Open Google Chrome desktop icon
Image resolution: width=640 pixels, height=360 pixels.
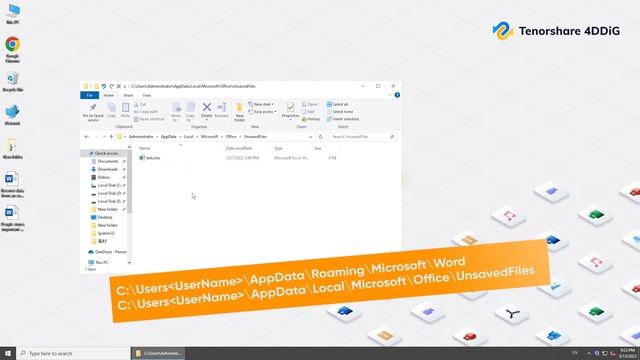(x=13, y=49)
